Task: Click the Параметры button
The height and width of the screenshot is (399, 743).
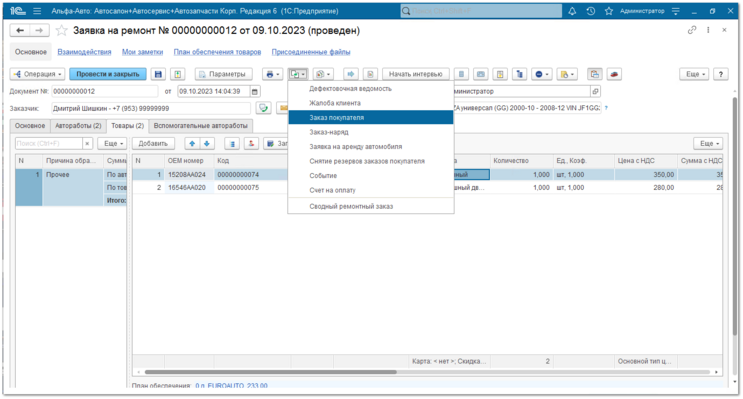Action: click(x=223, y=74)
